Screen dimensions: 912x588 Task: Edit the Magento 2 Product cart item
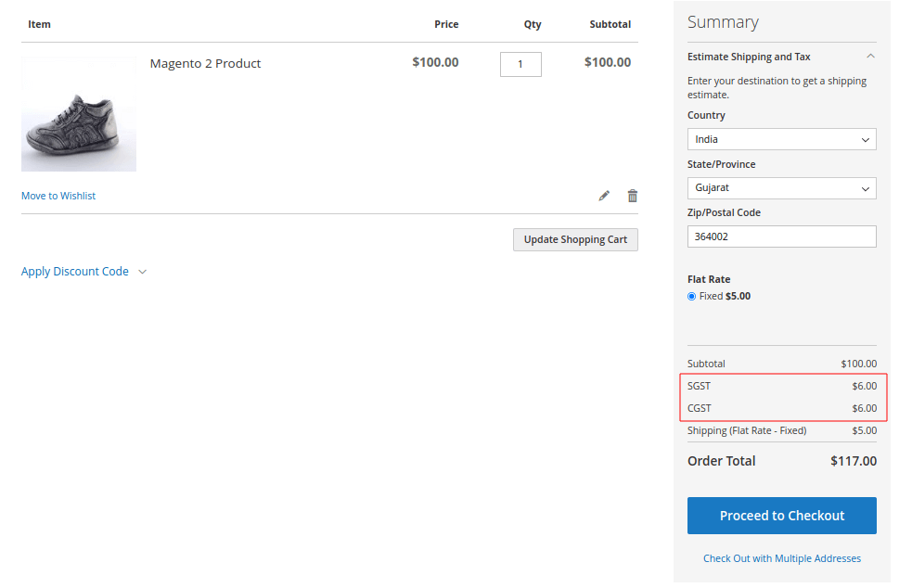pos(604,196)
